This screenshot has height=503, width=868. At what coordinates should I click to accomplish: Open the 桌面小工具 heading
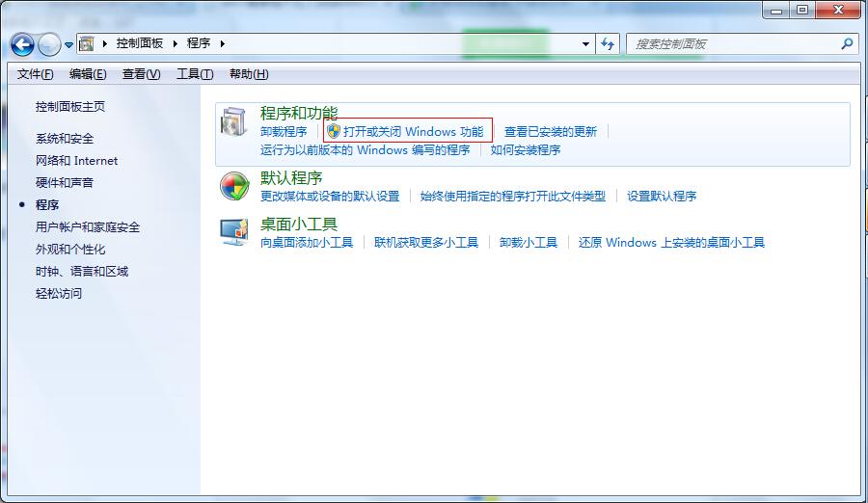point(299,225)
